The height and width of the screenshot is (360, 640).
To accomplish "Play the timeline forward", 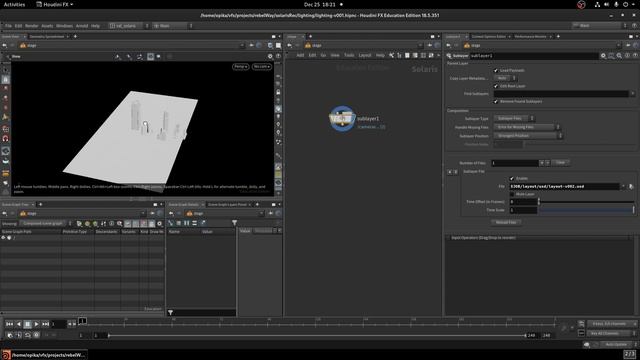I will pyautogui.click(x=36, y=324).
